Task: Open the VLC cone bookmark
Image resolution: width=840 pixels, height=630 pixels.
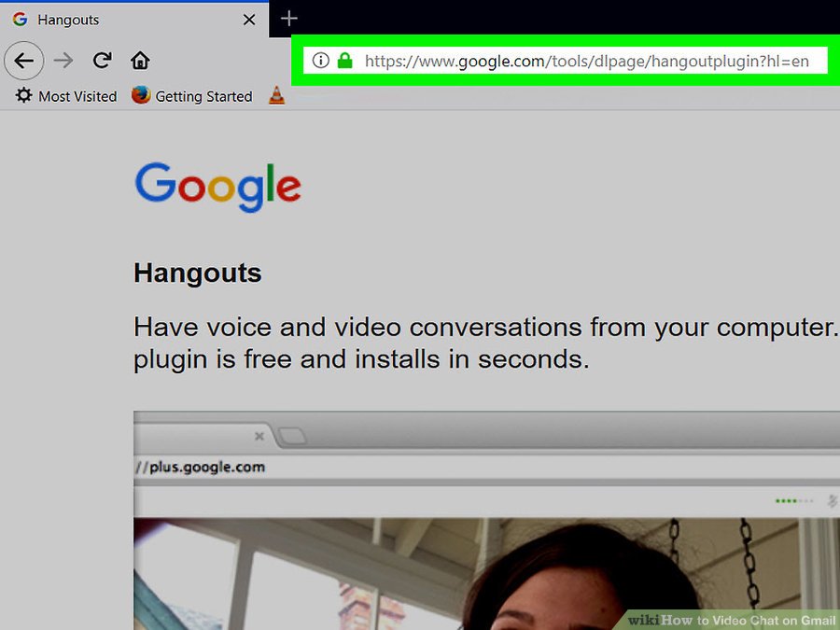Action: point(276,95)
